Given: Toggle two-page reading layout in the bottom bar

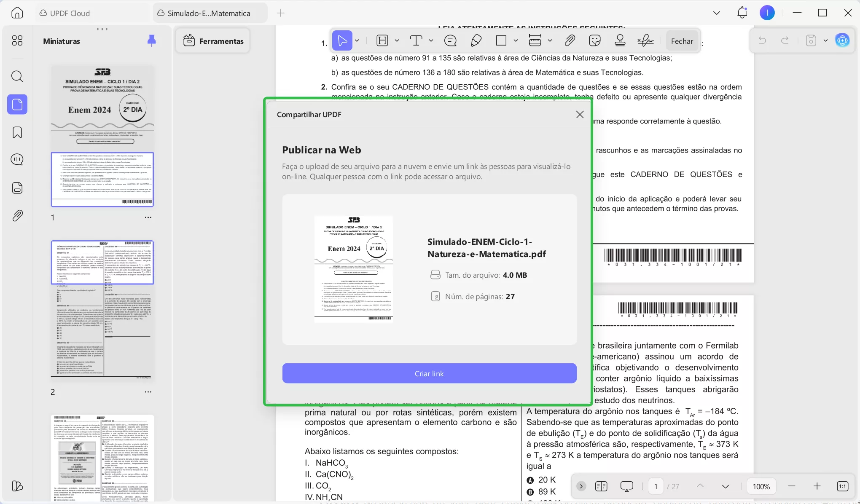Looking at the screenshot, I should (x=601, y=486).
